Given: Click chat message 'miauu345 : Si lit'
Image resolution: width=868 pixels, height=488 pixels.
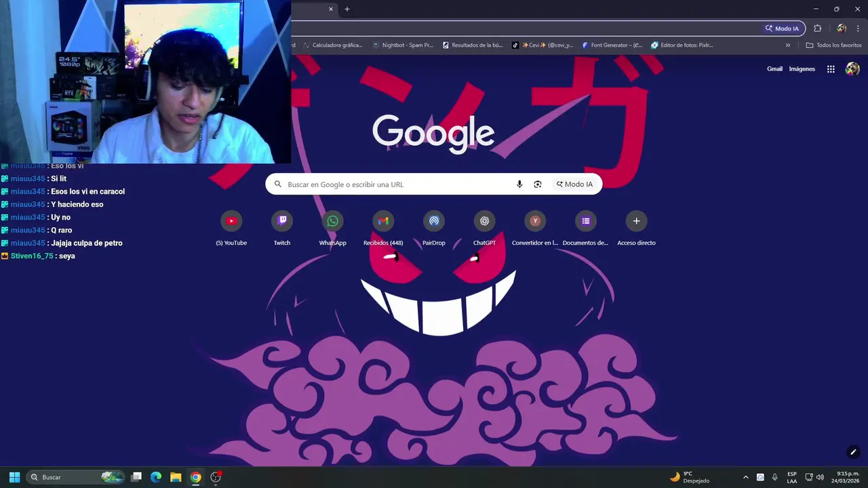Looking at the screenshot, I should 34,179.
